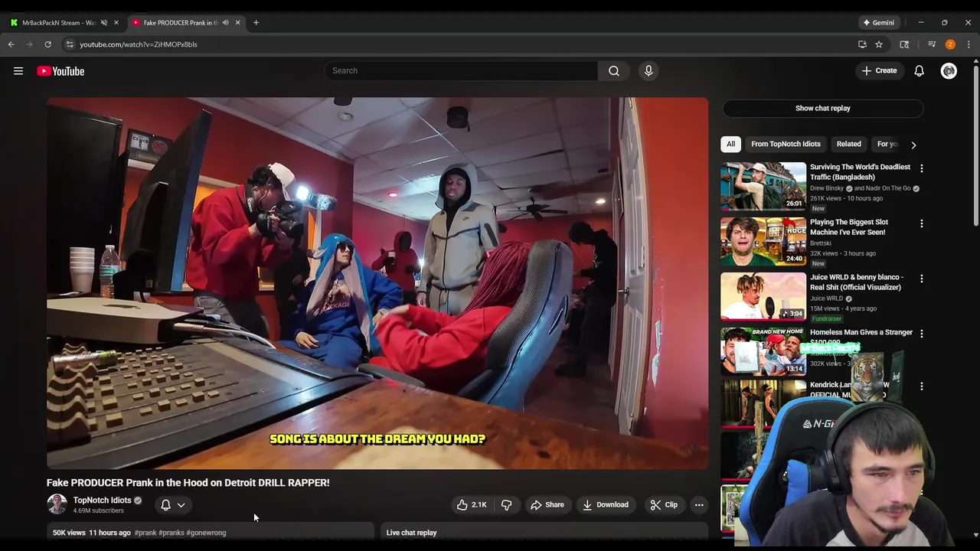Open options for Juice WRLD Real Shit video
The height and width of the screenshot is (551, 980).
922,279
